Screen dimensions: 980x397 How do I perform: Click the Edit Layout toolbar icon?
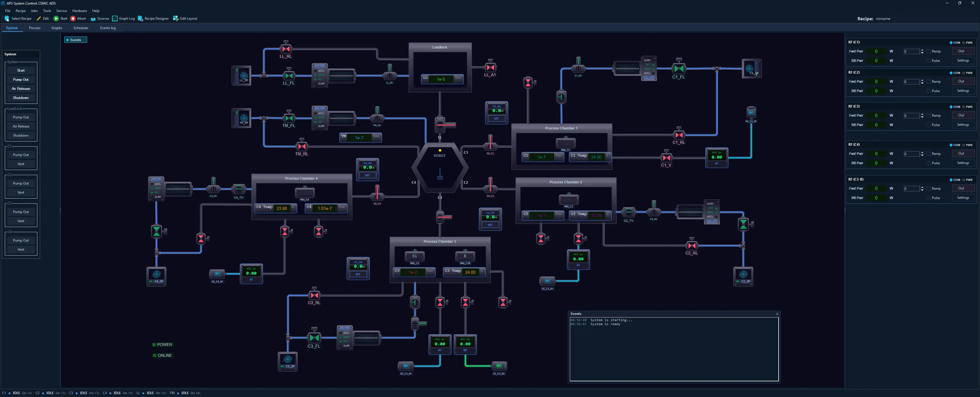[x=176, y=18]
